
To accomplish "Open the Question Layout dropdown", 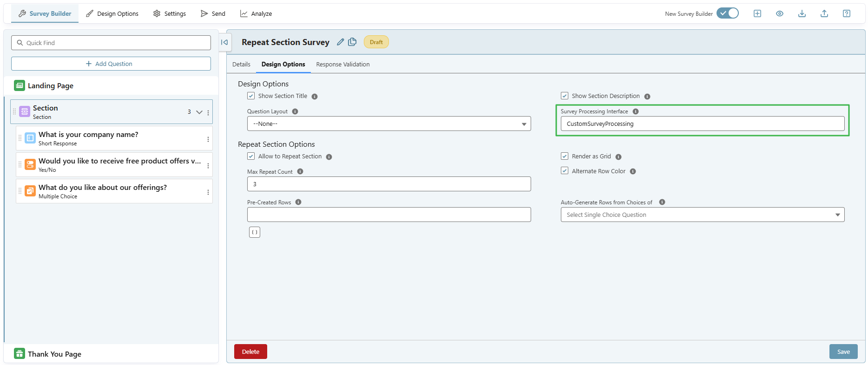I will (389, 124).
